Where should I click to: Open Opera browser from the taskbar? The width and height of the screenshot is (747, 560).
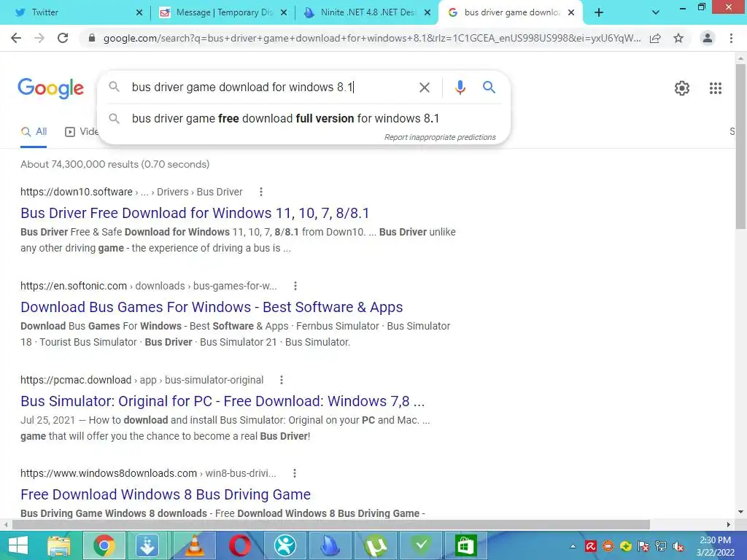pyautogui.click(x=239, y=545)
